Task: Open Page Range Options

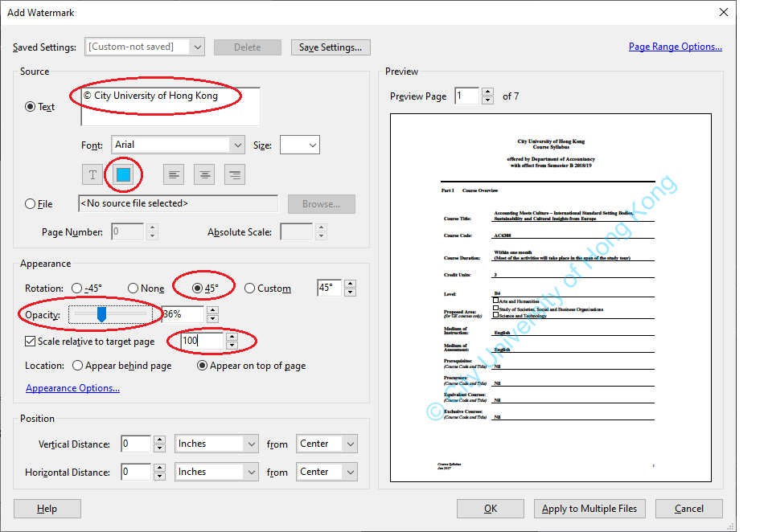Action: click(675, 46)
